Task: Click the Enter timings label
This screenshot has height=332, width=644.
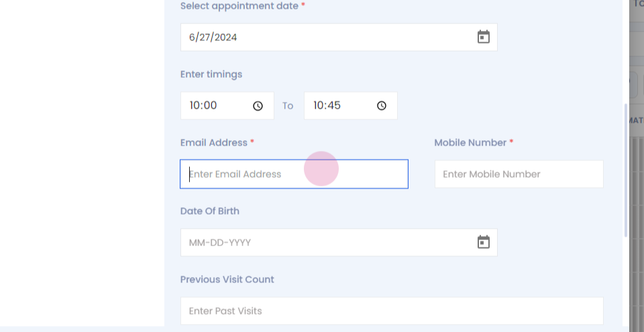Action: pos(211,74)
